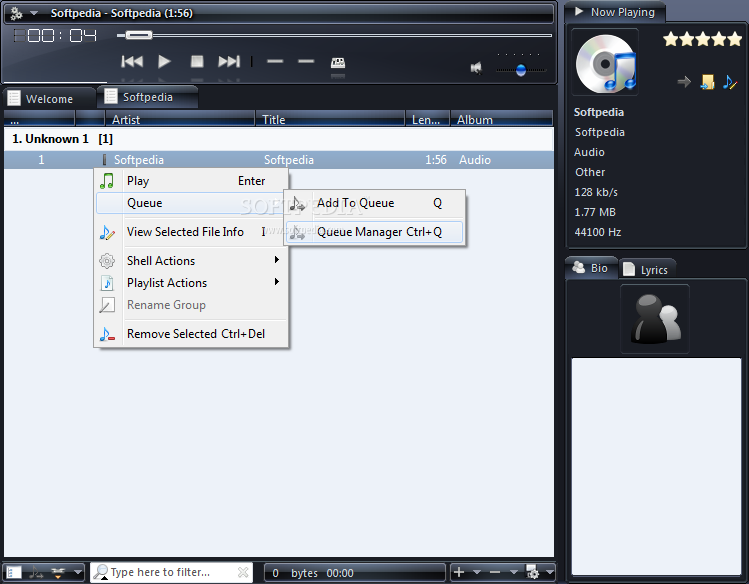Click the artist silhouette picture
This screenshot has height=584, width=749.
click(x=655, y=319)
